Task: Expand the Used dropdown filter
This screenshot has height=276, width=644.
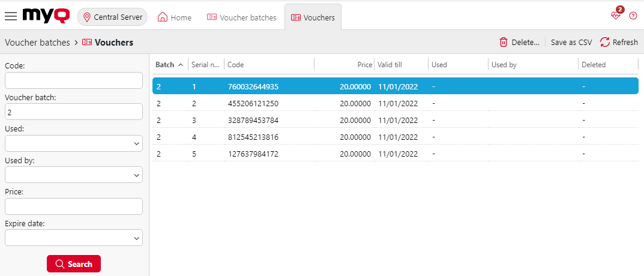Action: [73, 144]
